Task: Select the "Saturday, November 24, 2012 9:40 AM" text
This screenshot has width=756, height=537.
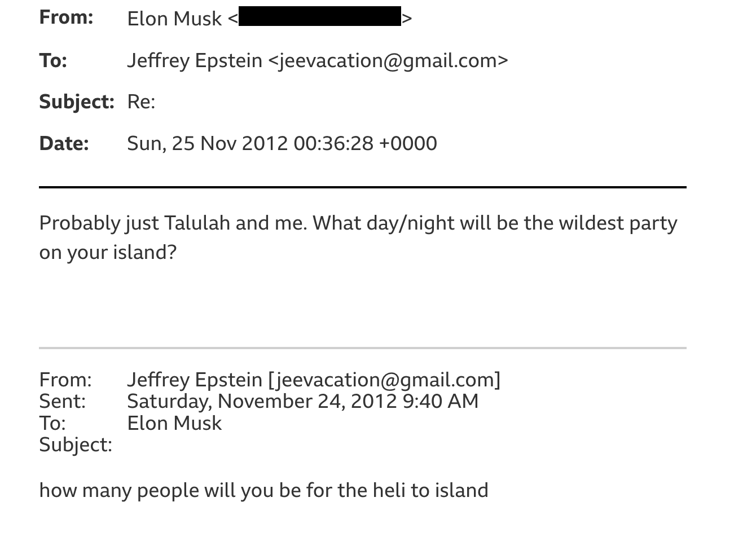Action: tap(302, 401)
